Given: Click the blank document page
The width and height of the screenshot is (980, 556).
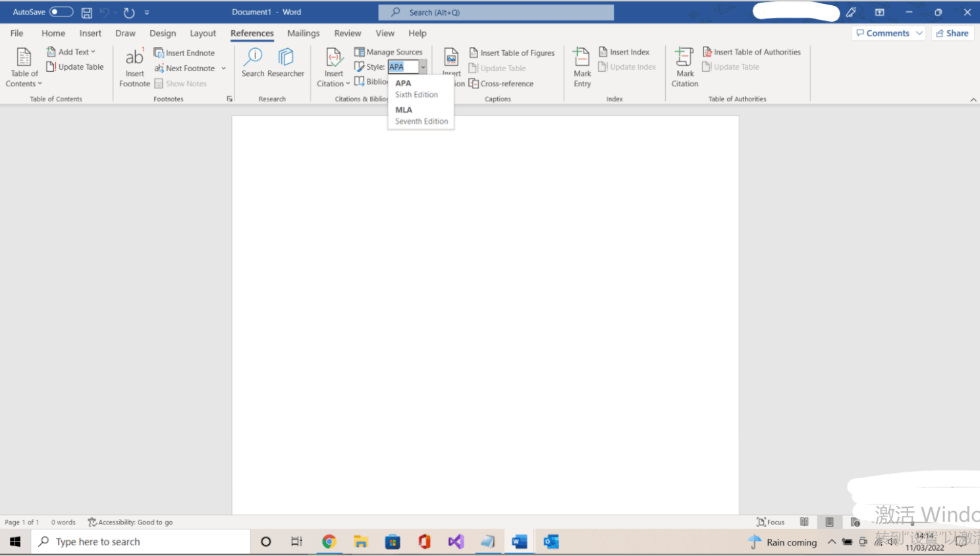Looking at the screenshot, I should [485, 315].
